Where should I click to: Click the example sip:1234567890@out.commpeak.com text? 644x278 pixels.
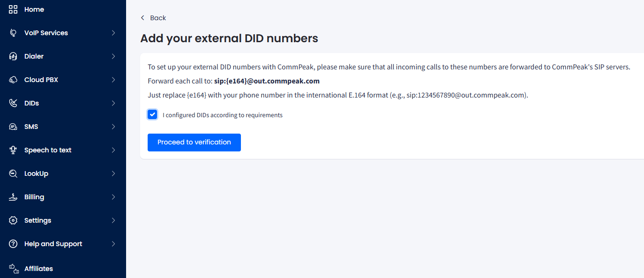(466, 95)
